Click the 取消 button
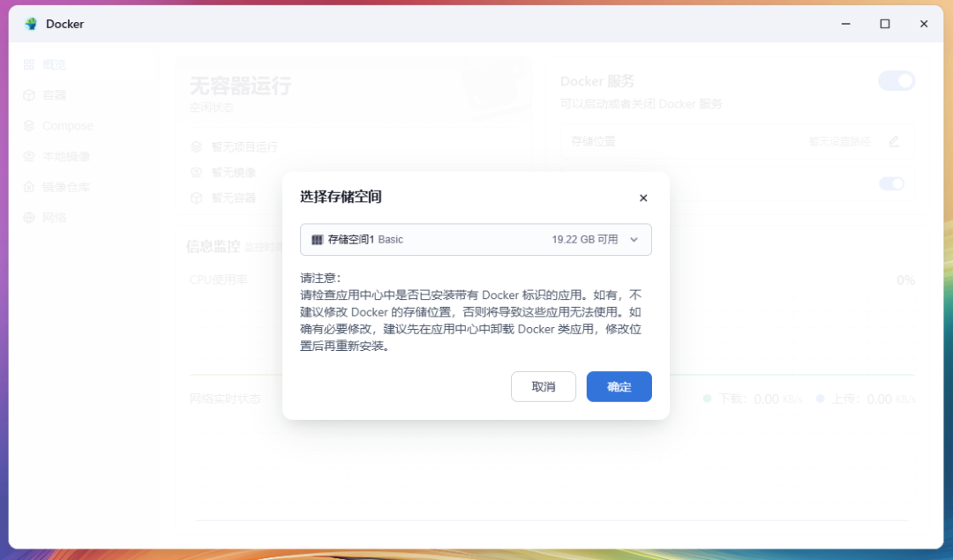 [544, 387]
